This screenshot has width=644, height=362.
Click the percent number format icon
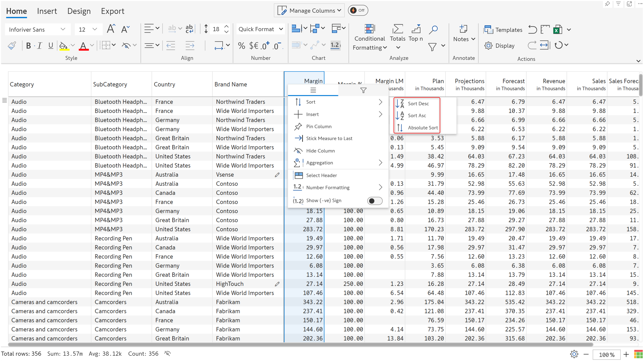coord(241,45)
